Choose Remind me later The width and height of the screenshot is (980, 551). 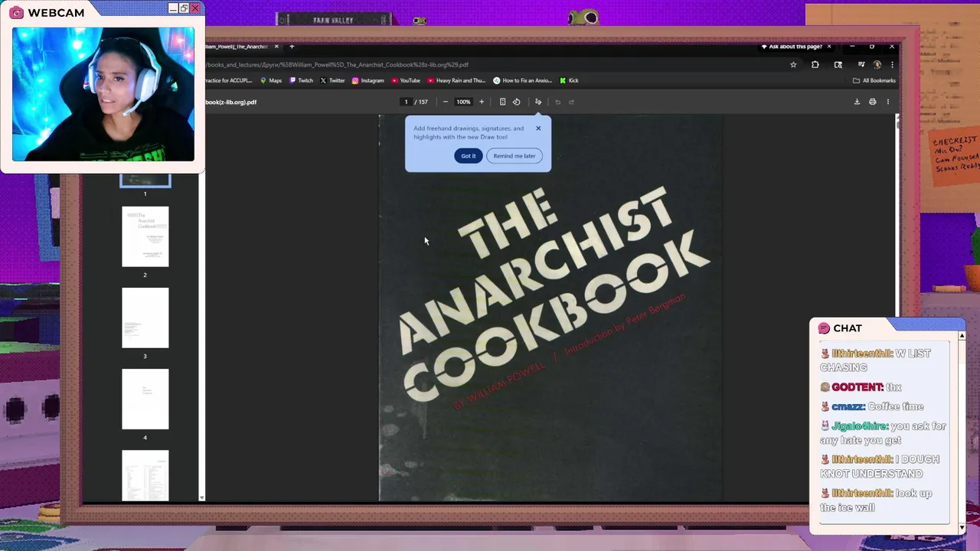tap(514, 156)
